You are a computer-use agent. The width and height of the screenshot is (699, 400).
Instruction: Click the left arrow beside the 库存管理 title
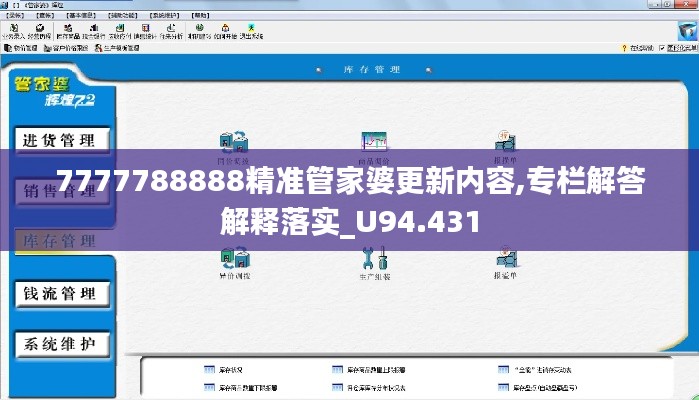point(319,70)
